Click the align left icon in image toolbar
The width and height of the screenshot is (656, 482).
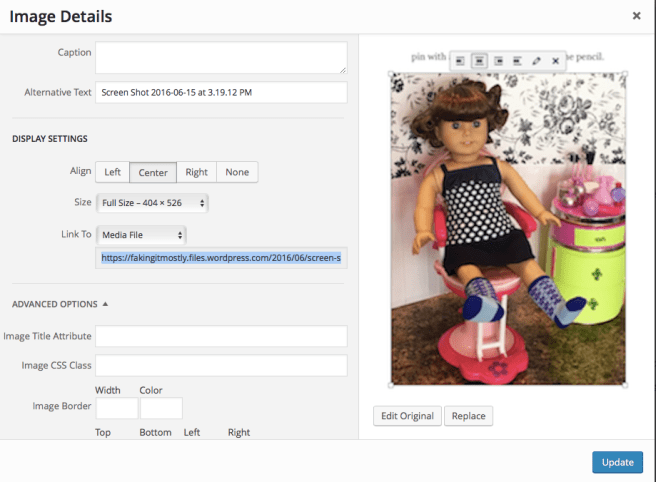(460, 61)
